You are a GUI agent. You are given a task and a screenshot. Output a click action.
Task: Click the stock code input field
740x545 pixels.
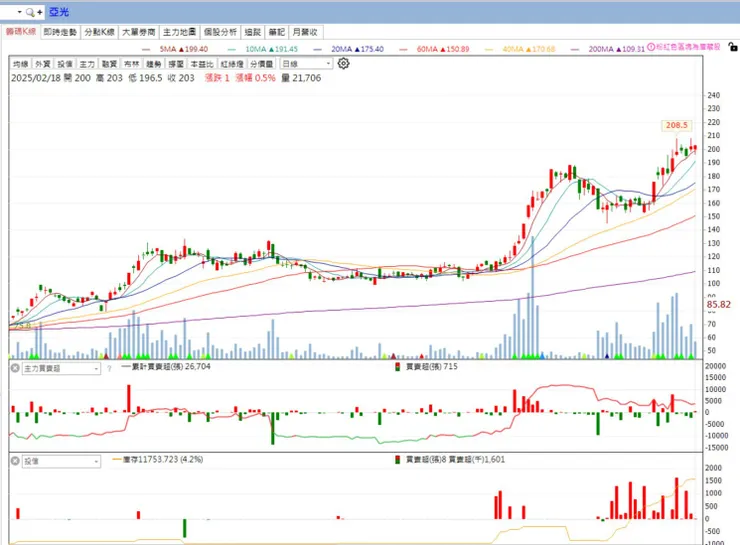(8, 12)
